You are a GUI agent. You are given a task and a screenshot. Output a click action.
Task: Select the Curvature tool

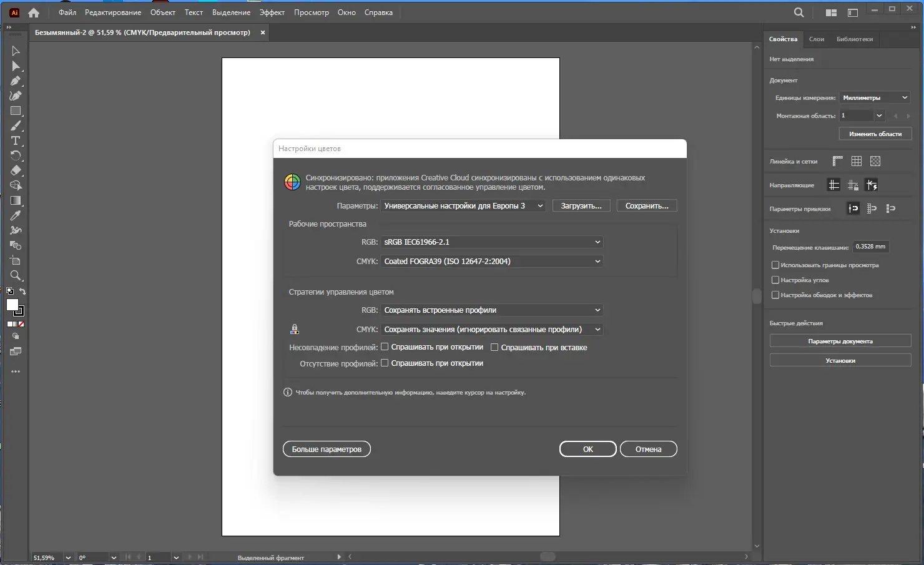[x=16, y=96]
